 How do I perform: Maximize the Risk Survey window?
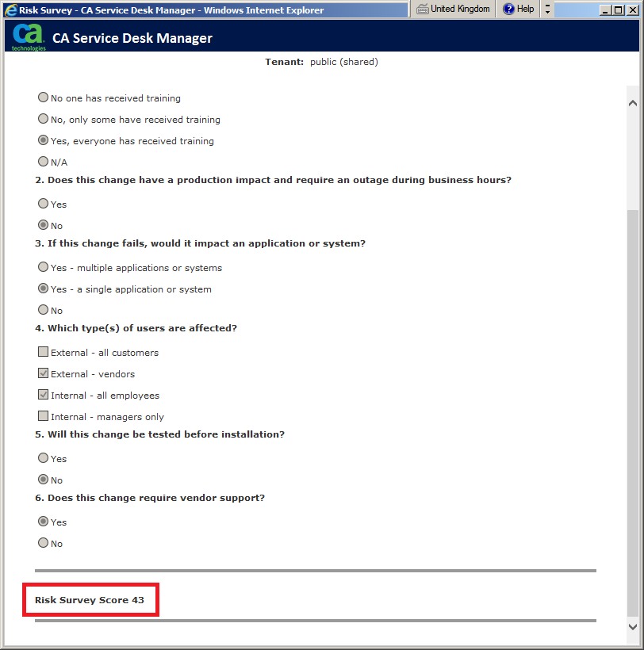[x=619, y=10]
